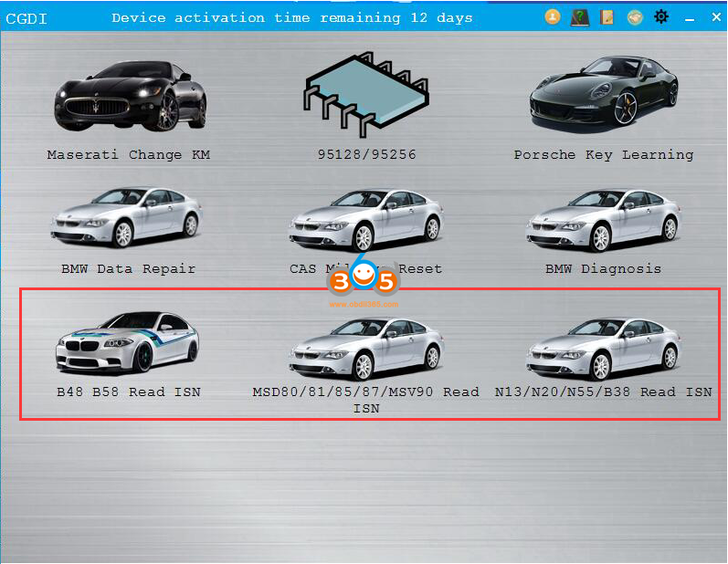Open B48 B58 Read ISN car icon
This screenshot has height=564, width=728.
pos(127,342)
